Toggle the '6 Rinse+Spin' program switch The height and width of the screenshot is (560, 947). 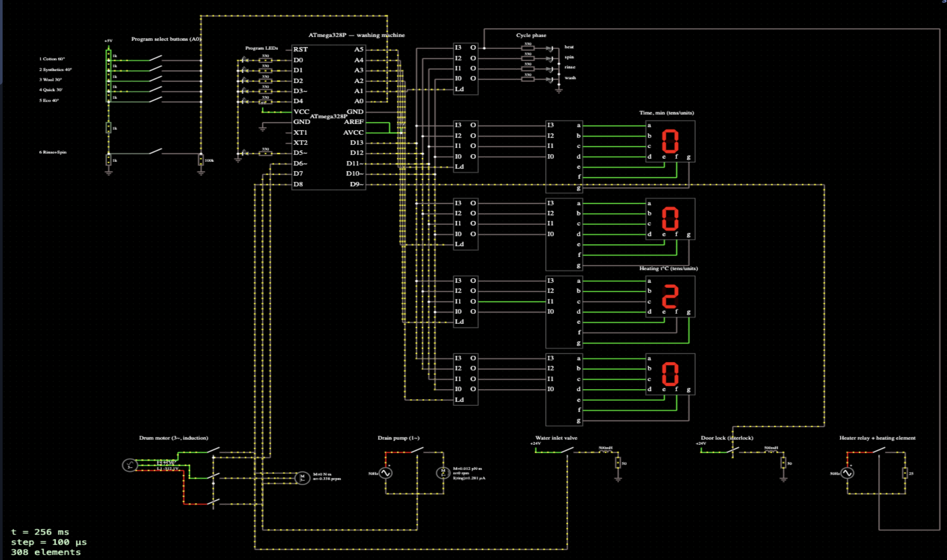[x=156, y=151]
